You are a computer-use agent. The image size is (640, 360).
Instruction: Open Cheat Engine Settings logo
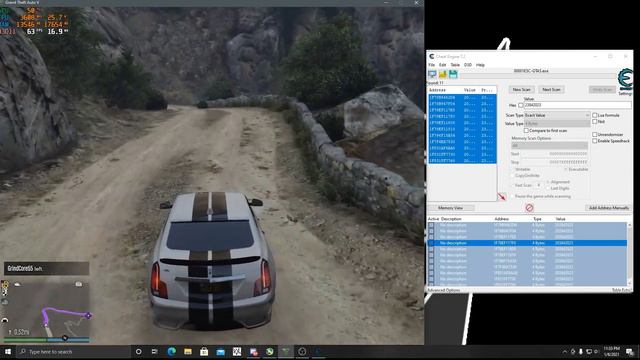625,80
